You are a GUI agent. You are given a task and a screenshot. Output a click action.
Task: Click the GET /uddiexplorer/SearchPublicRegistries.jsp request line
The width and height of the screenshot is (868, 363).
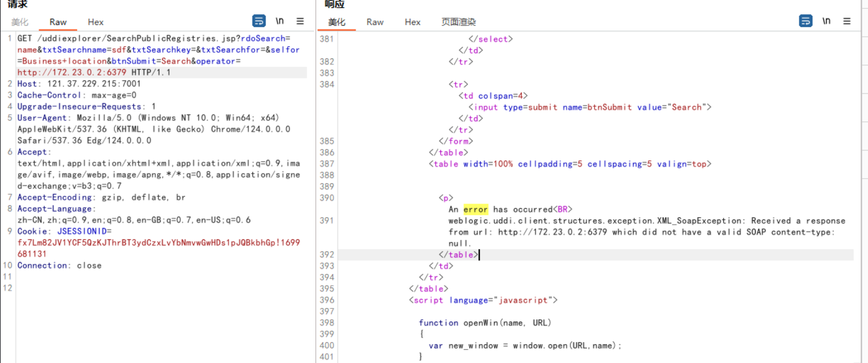coord(154,39)
